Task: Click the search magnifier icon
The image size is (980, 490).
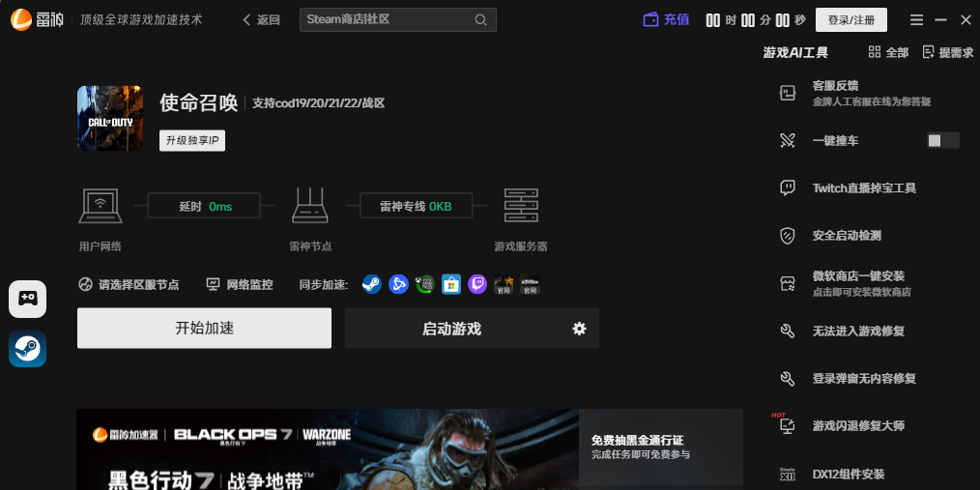Action: pyautogui.click(x=480, y=20)
